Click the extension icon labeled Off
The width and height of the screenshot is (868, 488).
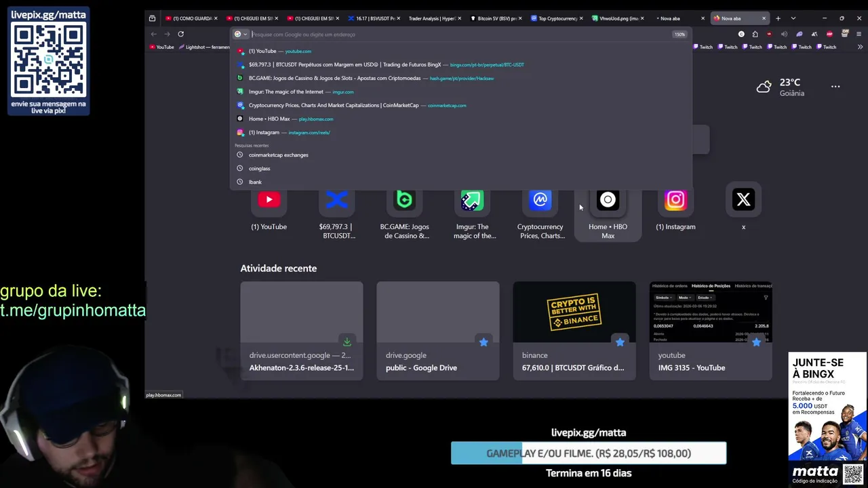pyautogui.click(x=845, y=33)
